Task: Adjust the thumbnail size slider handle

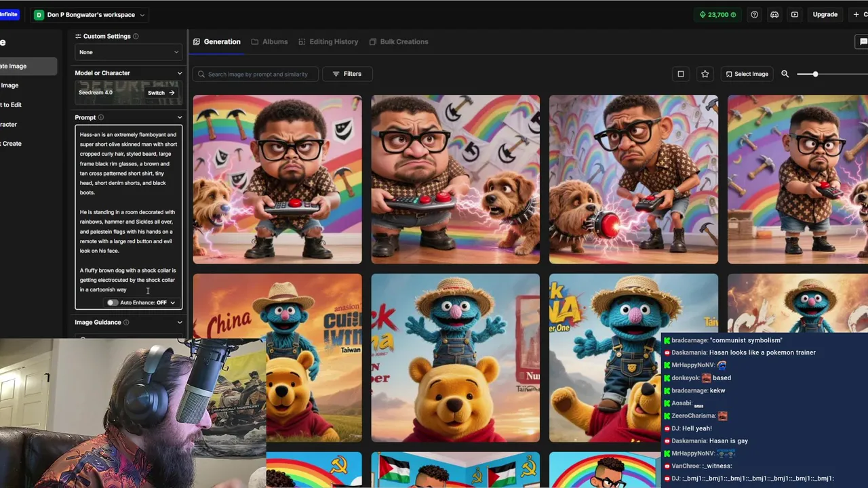Action: click(x=815, y=74)
